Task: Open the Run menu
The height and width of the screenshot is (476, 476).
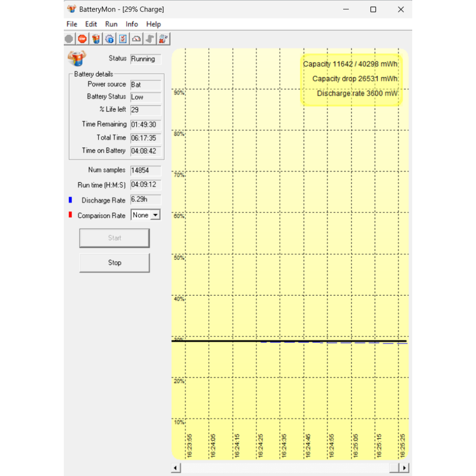Action: (x=111, y=24)
